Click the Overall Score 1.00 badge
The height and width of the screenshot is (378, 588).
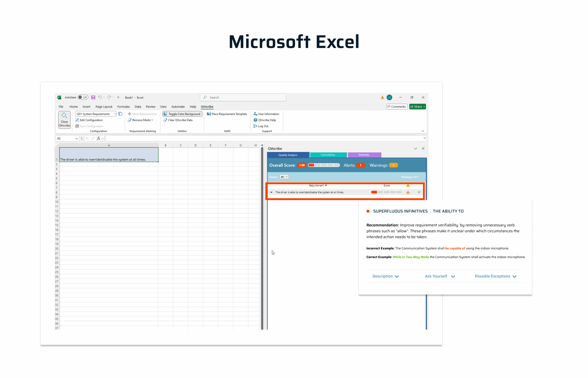pos(302,165)
